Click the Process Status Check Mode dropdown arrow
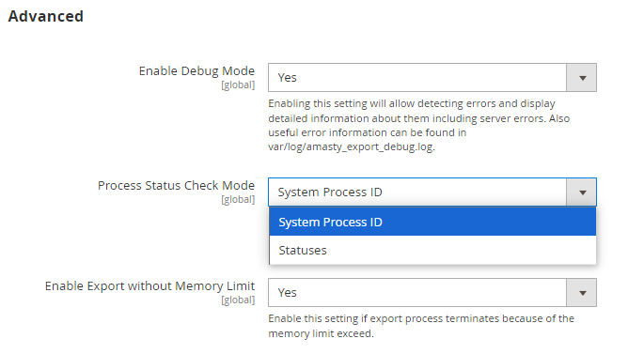The image size is (644, 354). click(582, 192)
